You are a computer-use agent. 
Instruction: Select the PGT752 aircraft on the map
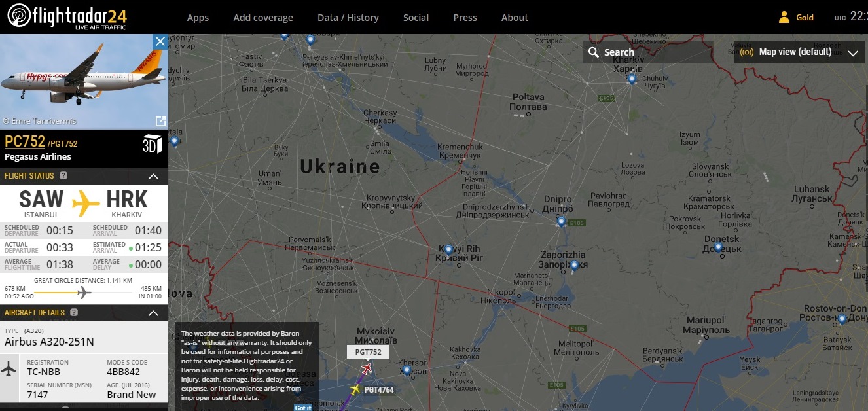367,368
